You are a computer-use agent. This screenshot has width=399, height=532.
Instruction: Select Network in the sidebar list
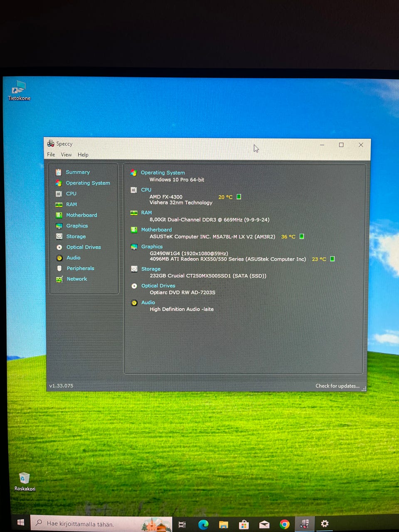77,279
